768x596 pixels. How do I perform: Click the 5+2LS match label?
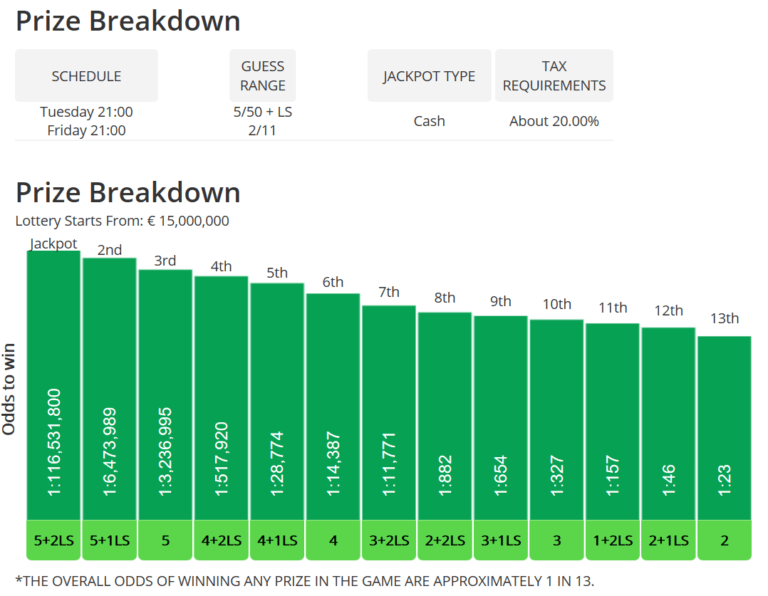point(53,540)
